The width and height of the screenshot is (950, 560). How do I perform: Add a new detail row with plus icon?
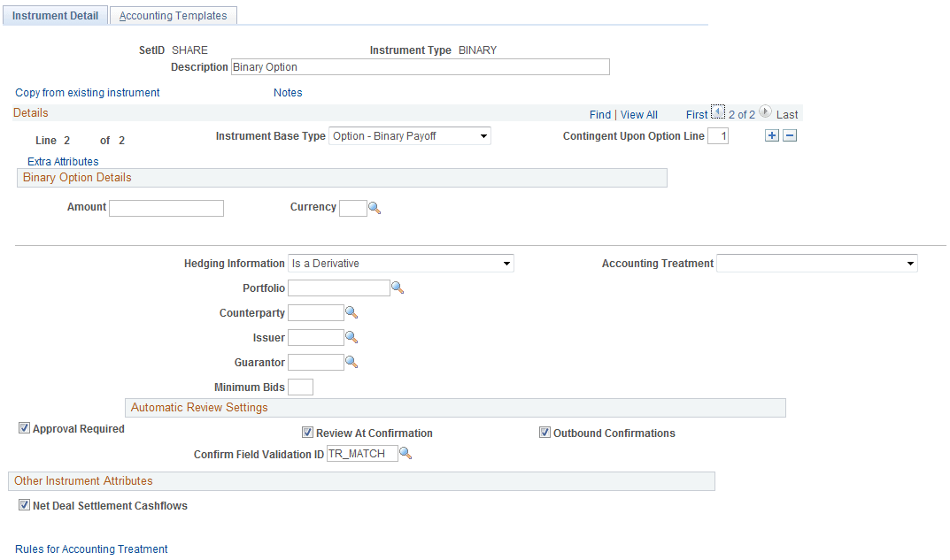[771, 135]
